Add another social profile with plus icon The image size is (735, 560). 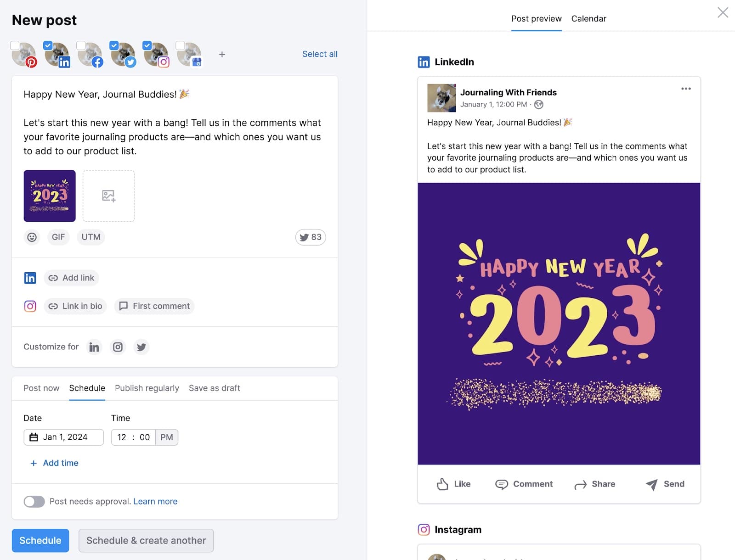tap(222, 55)
